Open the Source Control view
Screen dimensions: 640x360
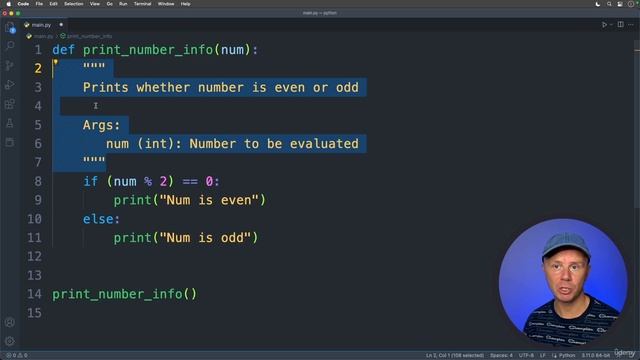[10, 65]
